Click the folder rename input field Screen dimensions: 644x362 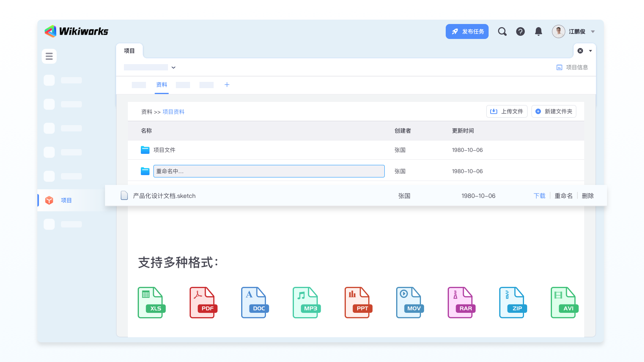pyautogui.click(x=269, y=171)
